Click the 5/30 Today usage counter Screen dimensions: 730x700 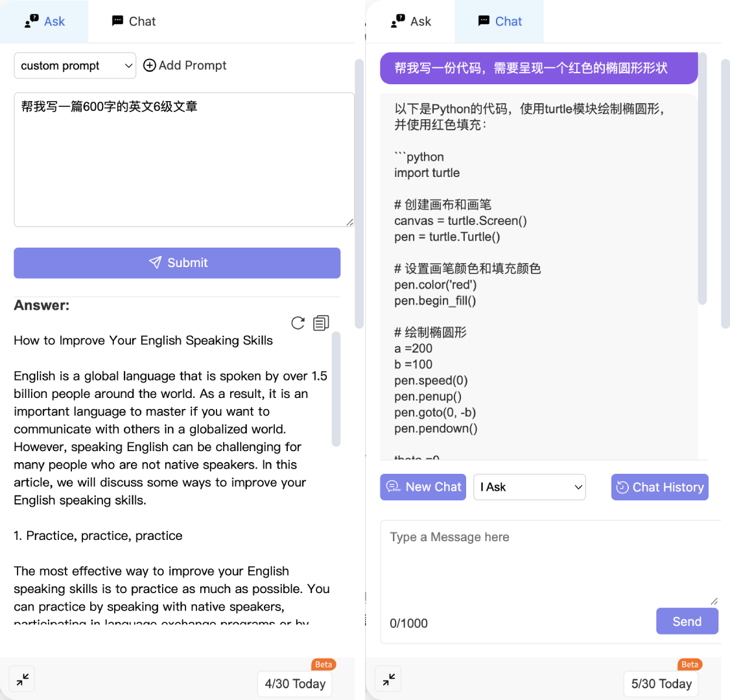pos(661,684)
